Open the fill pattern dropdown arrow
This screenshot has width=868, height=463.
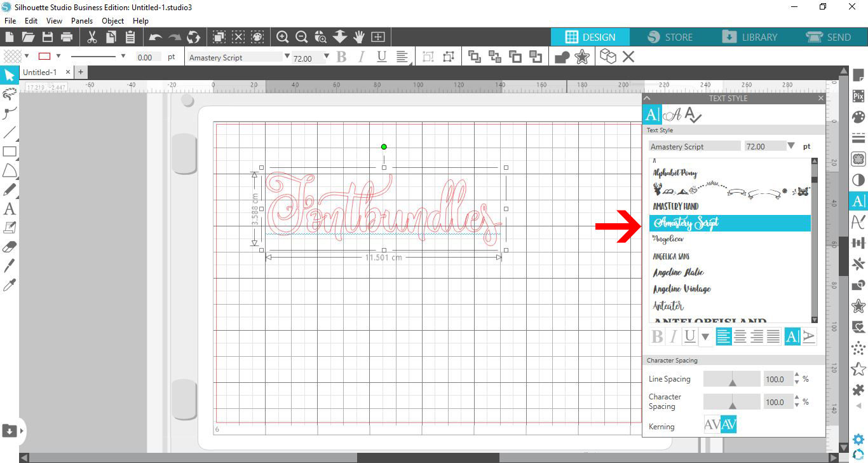point(27,56)
